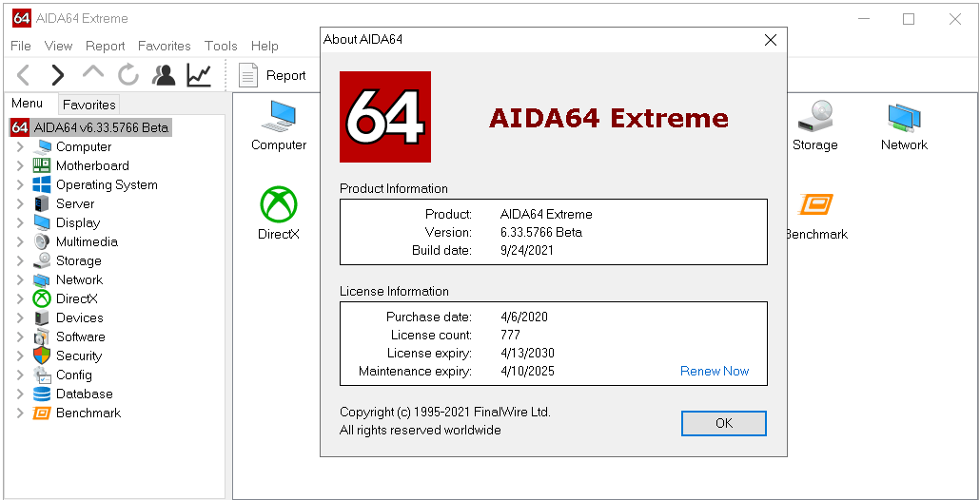Image resolution: width=980 pixels, height=500 pixels.
Task: Expand the Computer tree node
Action: click(x=20, y=146)
